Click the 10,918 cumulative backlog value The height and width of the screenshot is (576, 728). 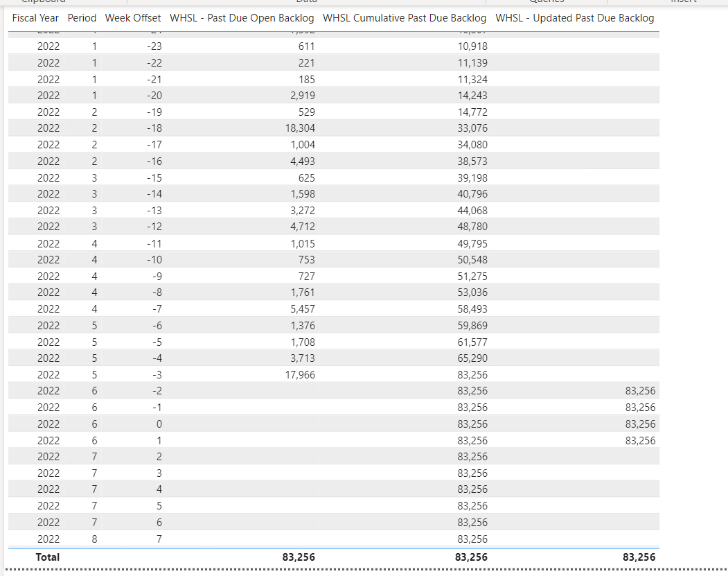pyautogui.click(x=472, y=46)
